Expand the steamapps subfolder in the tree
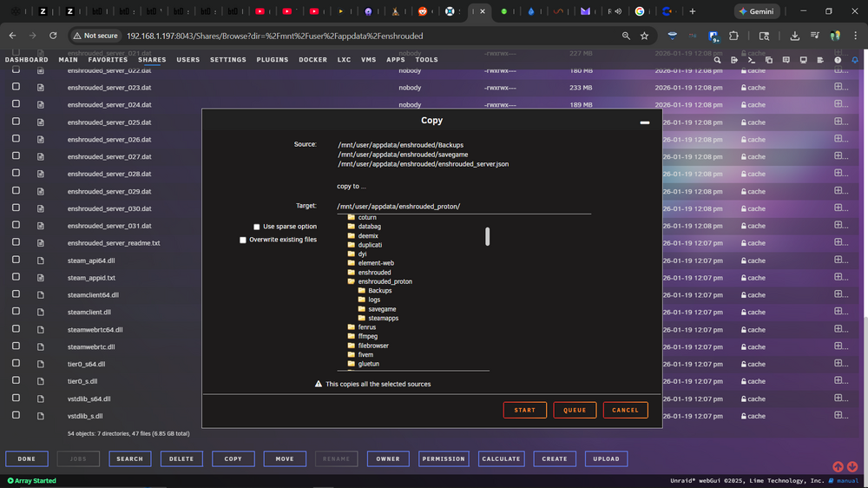Image resolution: width=868 pixels, height=488 pixels. click(378, 318)
